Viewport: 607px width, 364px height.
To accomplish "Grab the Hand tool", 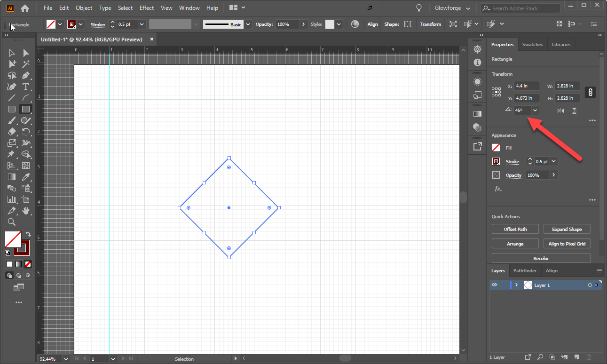I will coord(26,211).
